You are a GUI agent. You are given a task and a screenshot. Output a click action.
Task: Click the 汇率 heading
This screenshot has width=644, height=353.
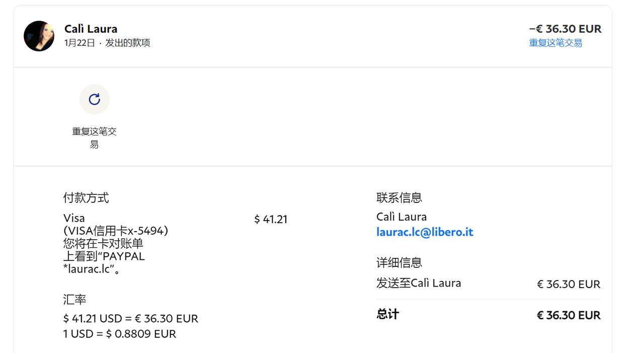coord(74,300)
